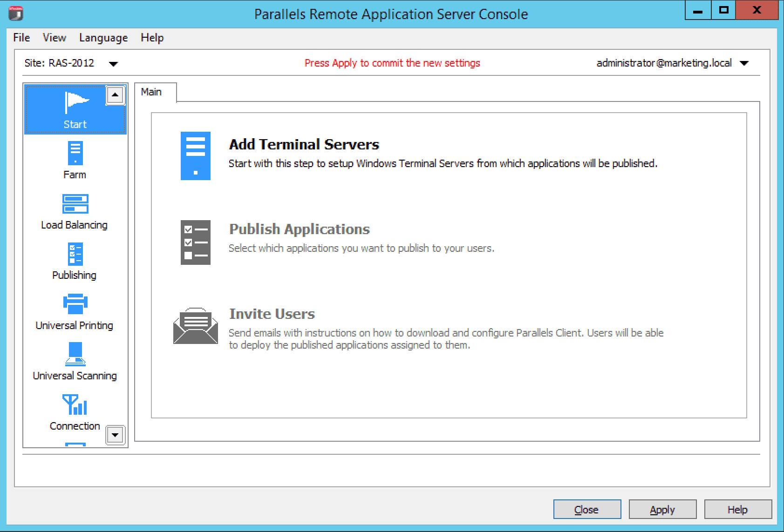The height and width of the screenshot is (532, 784).
Task: Open the Universal Printing section
Action: pyautogui.click(x=75, y=304)
